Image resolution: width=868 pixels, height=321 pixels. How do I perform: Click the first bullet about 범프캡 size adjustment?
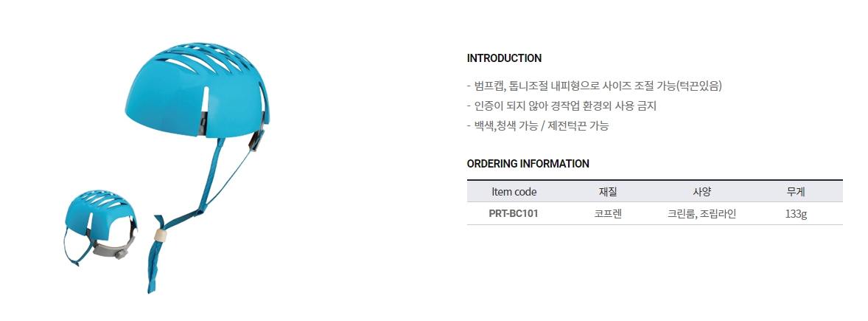click(x=594, y=86)
